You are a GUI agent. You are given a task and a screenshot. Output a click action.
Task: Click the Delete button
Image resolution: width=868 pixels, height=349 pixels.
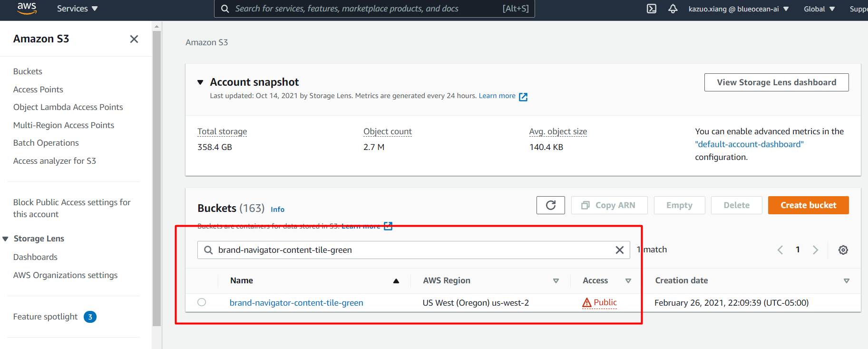point(736,205)
